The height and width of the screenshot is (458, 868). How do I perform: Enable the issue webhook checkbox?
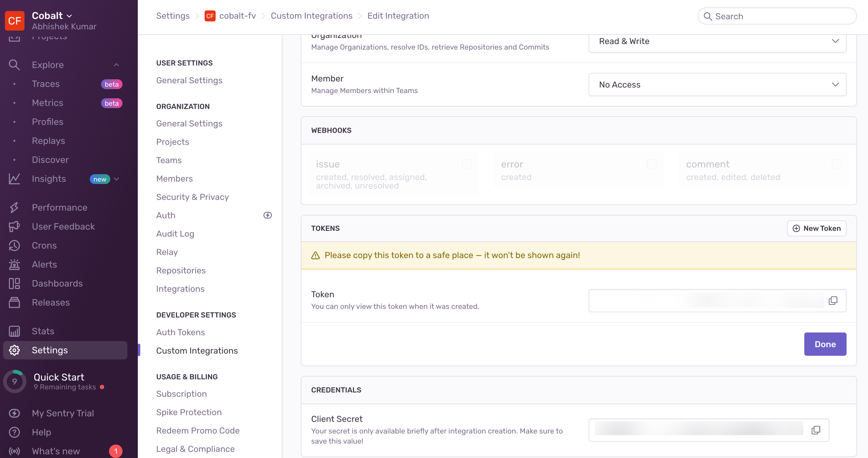click(x=467, y=164)
